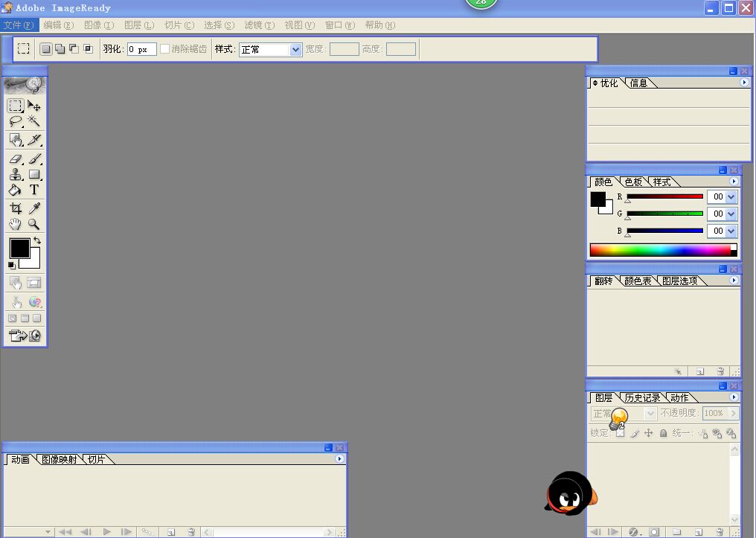
Task: Click the 羽化 feather input field
Action: coord(141,49)
